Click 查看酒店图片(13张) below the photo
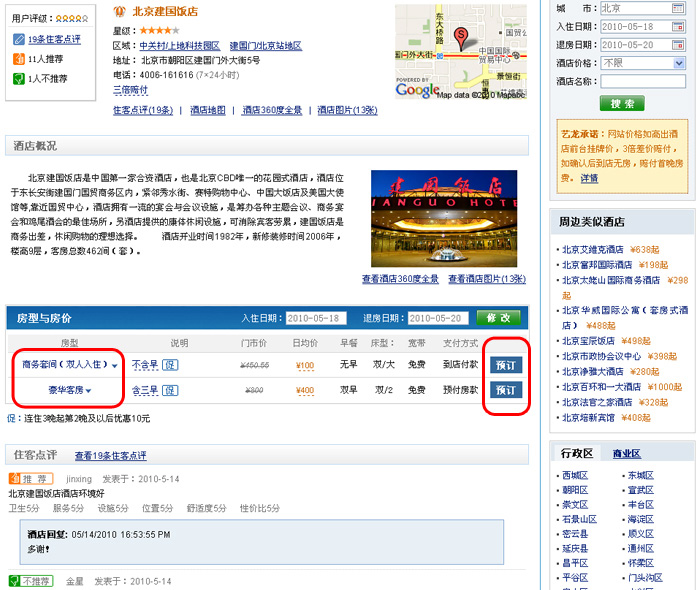Image resolution: width=700 pixels, height=590 pixels. pyautogui.click(x=487, y=279)
